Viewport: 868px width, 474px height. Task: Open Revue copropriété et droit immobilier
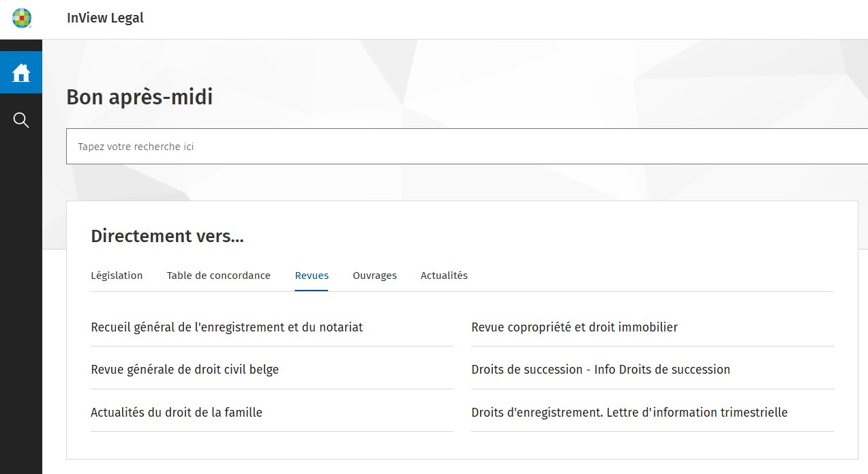pos(574,327)
